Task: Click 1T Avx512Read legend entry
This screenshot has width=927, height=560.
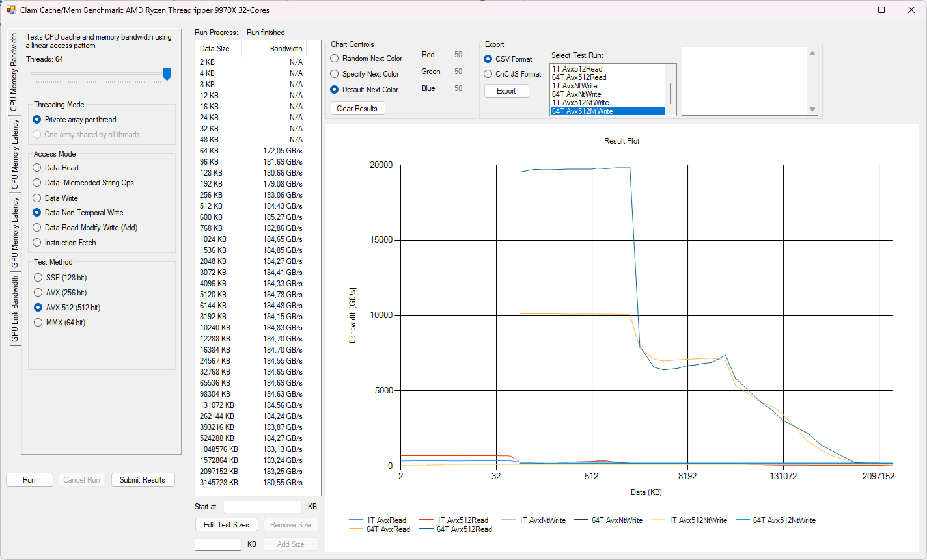Action: tap(454, 520)
